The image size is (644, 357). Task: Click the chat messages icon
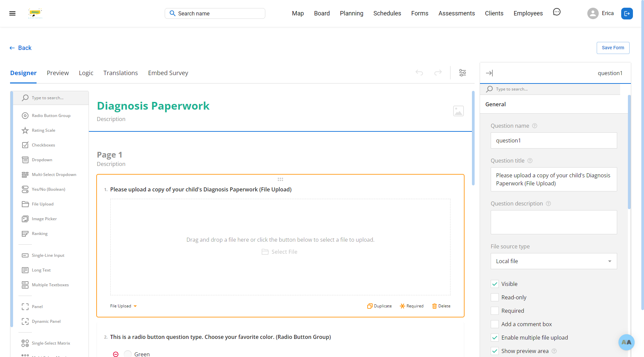(x=556, y=12)
